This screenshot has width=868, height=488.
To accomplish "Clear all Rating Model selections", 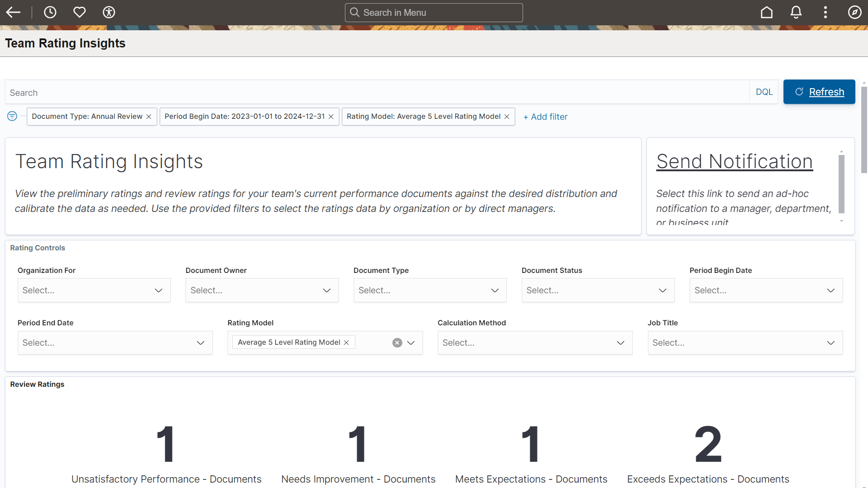I will tap(397, 343).
